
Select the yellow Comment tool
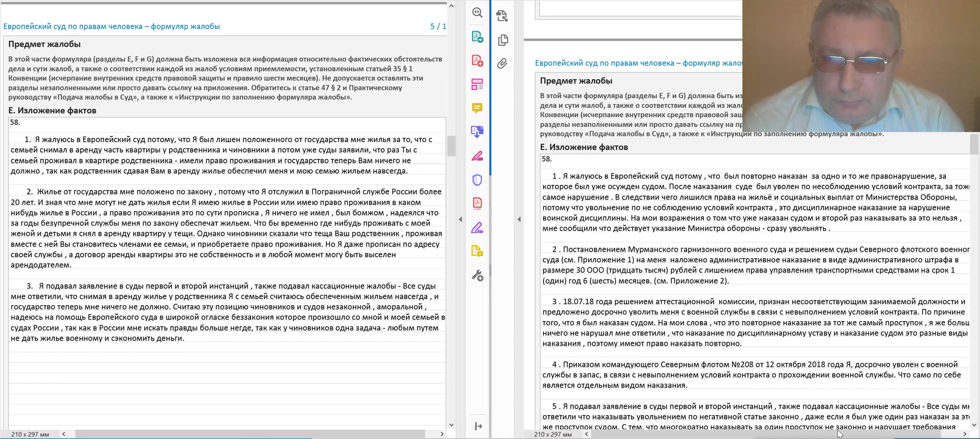coord(477,108)
